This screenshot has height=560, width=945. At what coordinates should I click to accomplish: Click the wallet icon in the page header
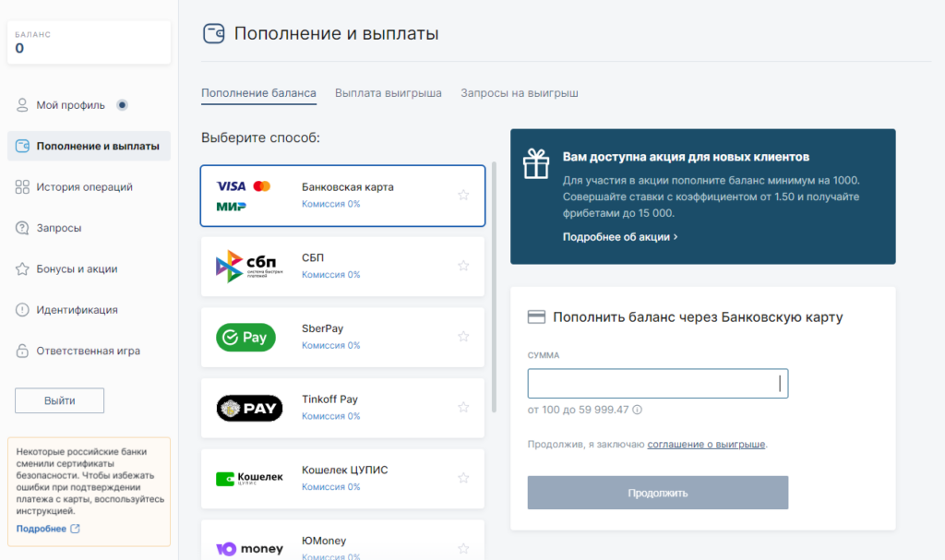213,33
